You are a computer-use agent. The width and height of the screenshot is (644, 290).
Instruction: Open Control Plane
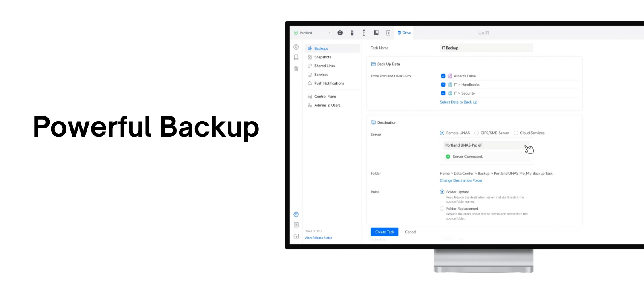click(332, 97)
